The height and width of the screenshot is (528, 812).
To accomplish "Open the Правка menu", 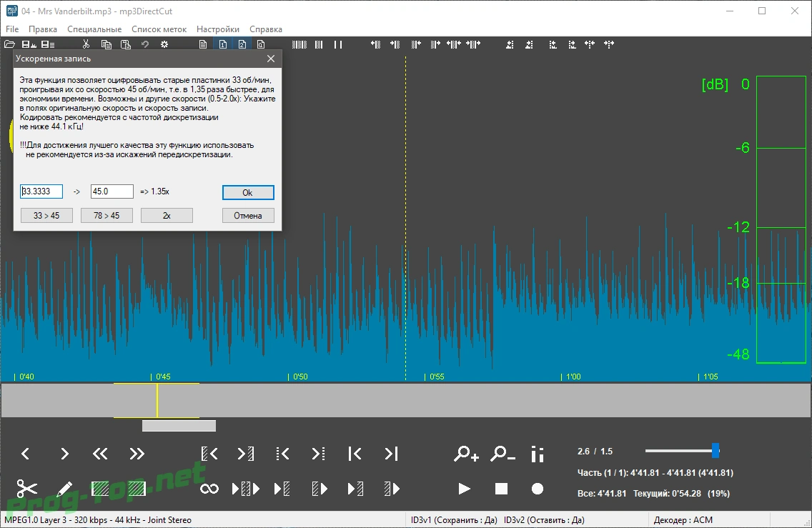I will [43, 29].
